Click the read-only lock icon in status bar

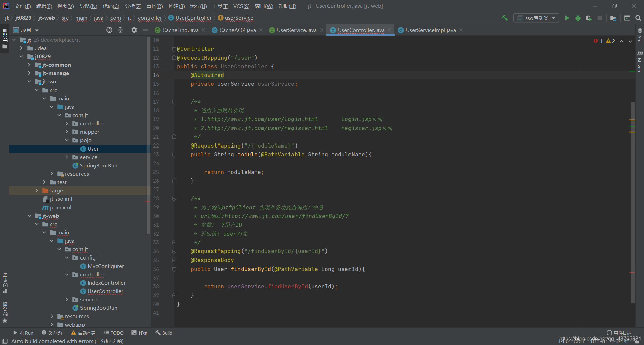click(x=637, y=342)
